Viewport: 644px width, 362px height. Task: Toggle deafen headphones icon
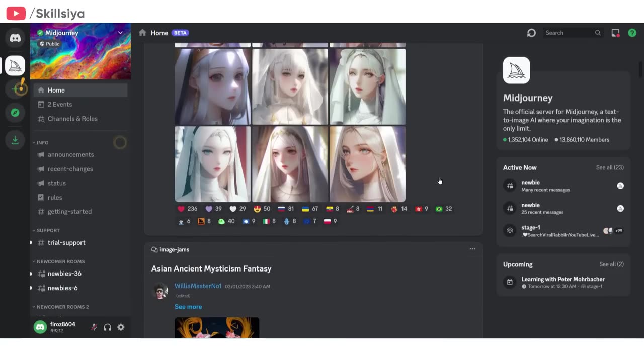point(107,327)
